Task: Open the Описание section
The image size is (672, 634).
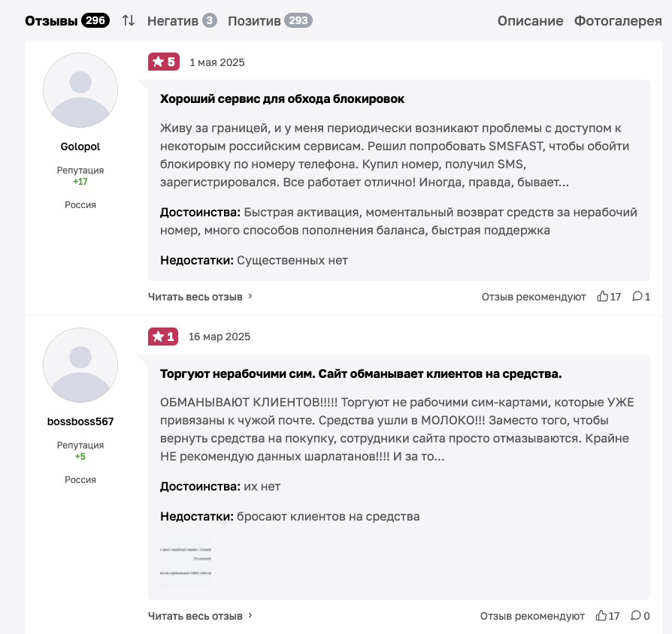Action: (x=530, y=21)
